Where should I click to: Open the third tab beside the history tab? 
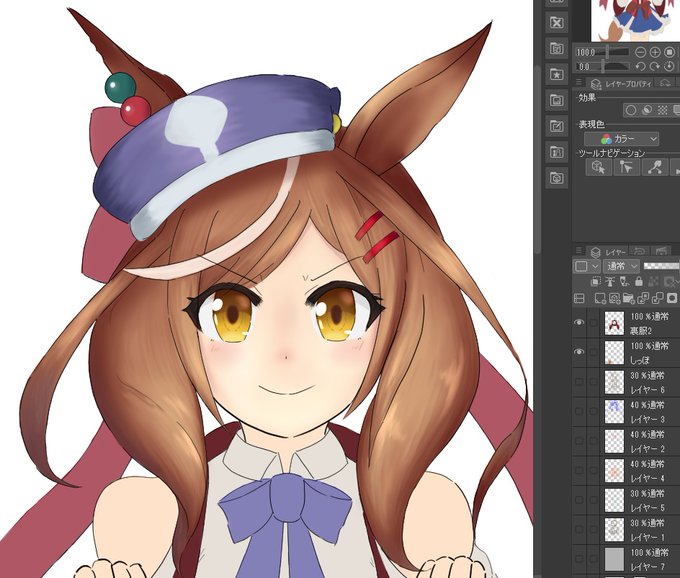pos(660,251)
